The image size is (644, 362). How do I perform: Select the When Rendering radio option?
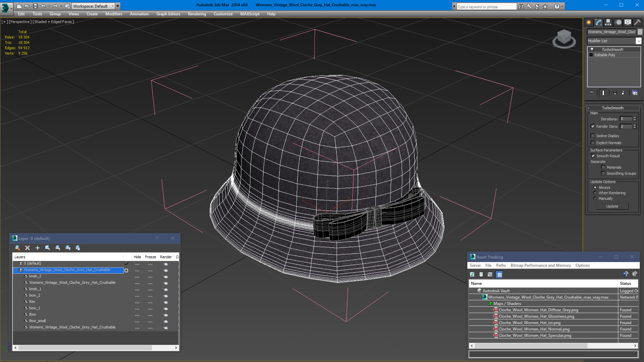point(595,193)
